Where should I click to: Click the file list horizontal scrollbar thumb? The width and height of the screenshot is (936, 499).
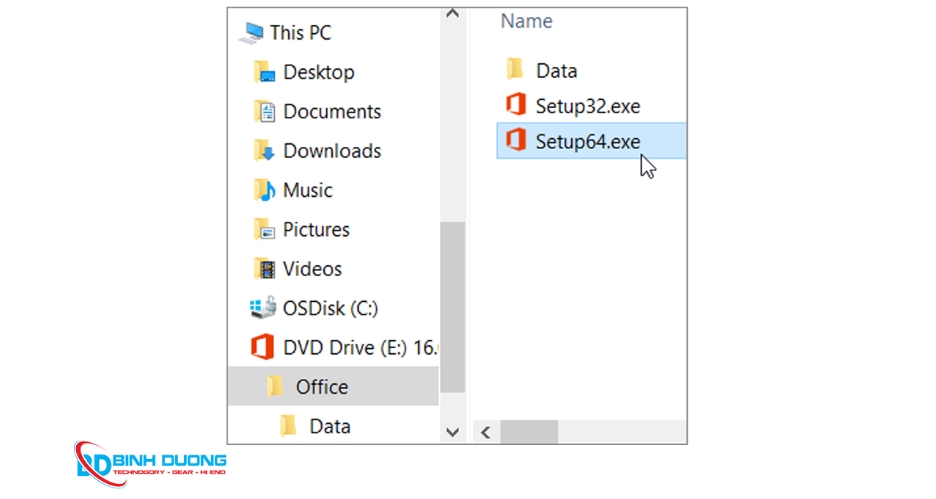click(x=529, y=432)
